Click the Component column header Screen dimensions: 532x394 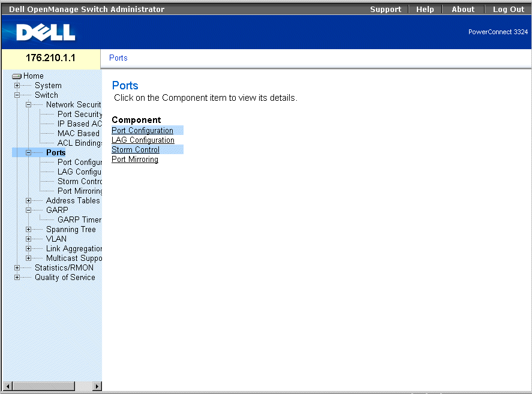point(136,120)
